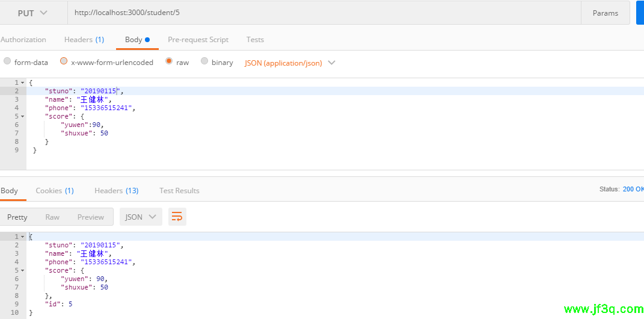Collapse the score object in response body

click(x=23, y=270)
